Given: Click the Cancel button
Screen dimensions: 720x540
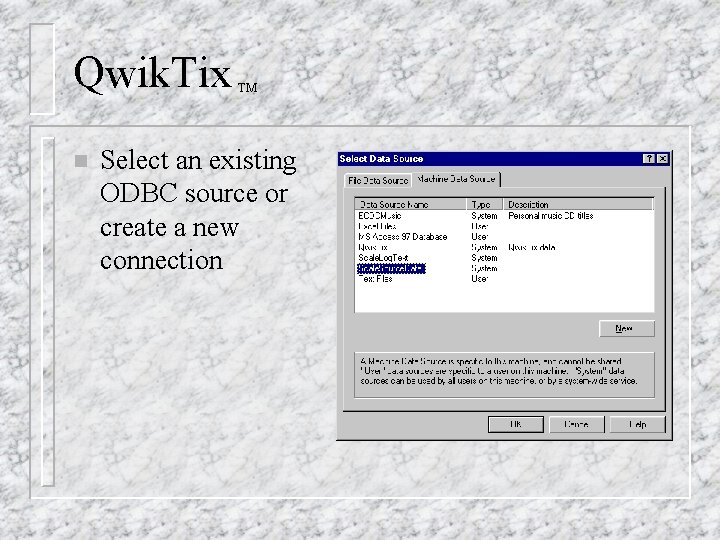Looking at the screenshot, I should pyautogui.click(x=577, y=424).
